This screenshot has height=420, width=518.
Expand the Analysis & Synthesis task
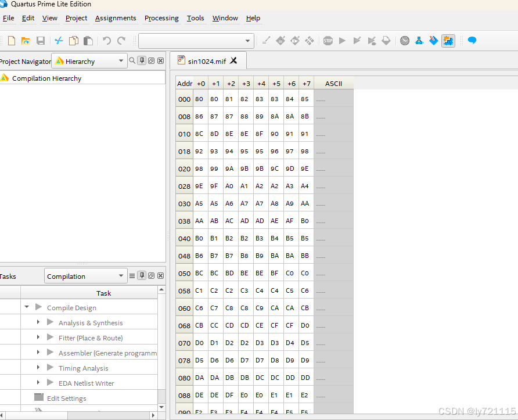pyautogui.click(x=38, y=322)
